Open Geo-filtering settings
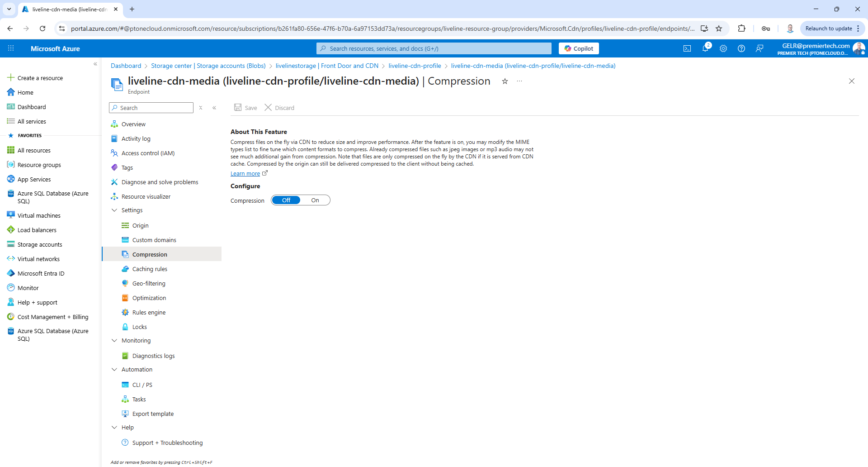The width and height of the screenshot is (868, 467). point(149,284)
